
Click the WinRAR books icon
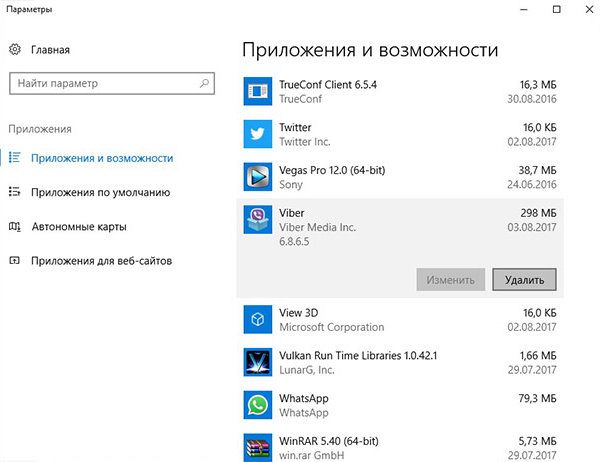pos(258,447)
